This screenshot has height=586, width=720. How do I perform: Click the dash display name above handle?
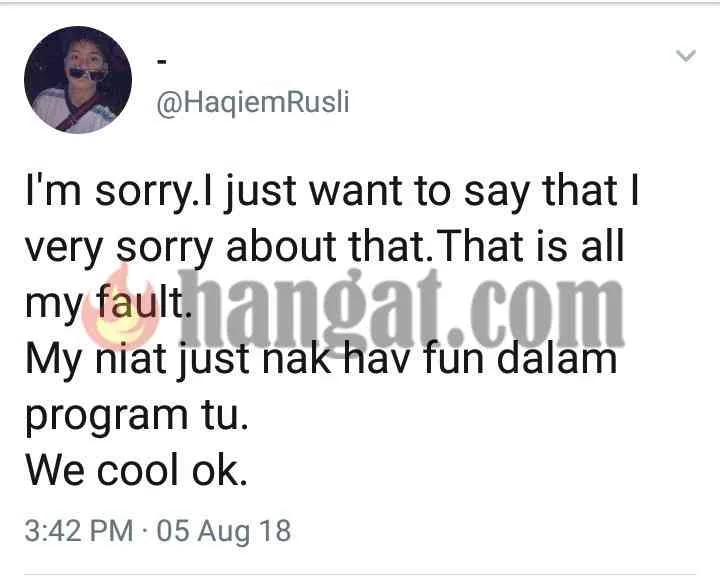coord(161,62)
